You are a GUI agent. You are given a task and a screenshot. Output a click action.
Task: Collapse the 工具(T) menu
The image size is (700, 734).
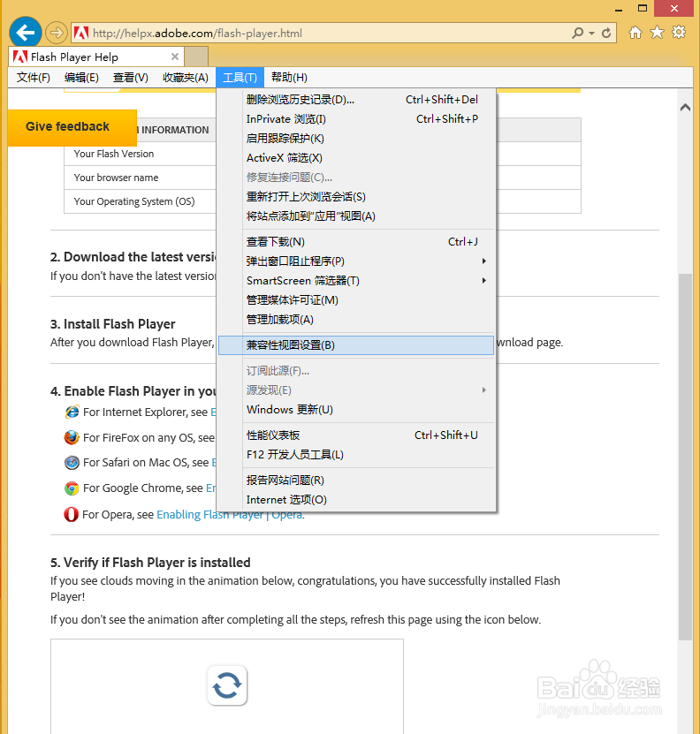[x=240, y=77]
